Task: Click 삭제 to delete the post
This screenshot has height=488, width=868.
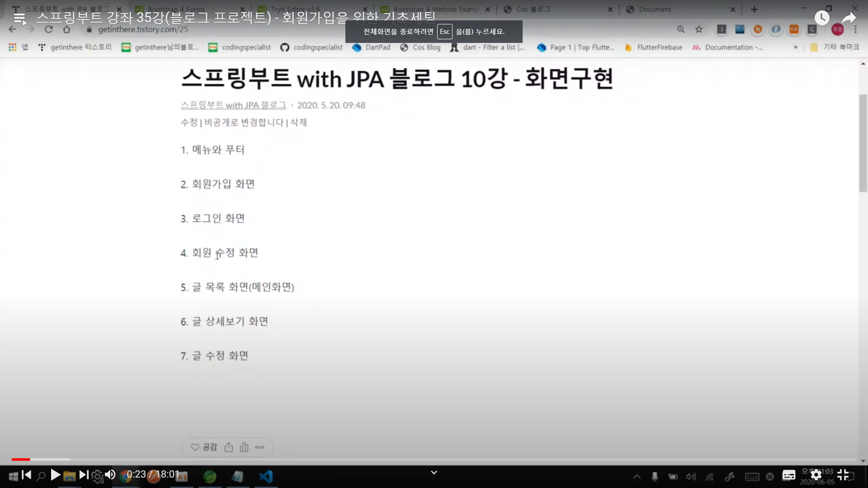Action: click(298, 122)
